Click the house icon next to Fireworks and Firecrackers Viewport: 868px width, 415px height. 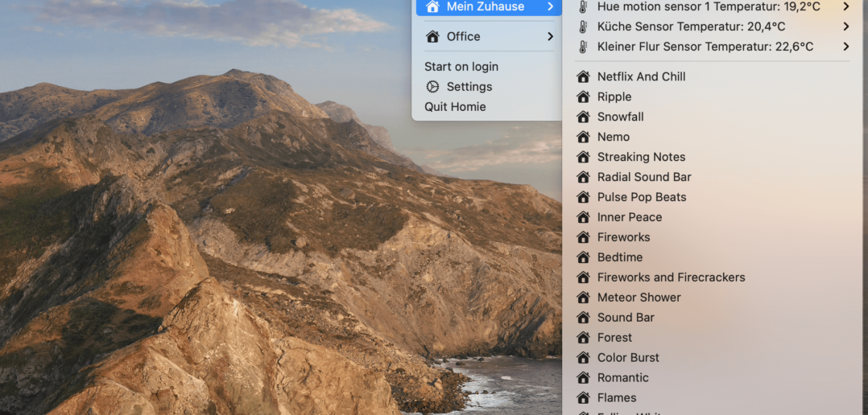(x=583, y=277)
